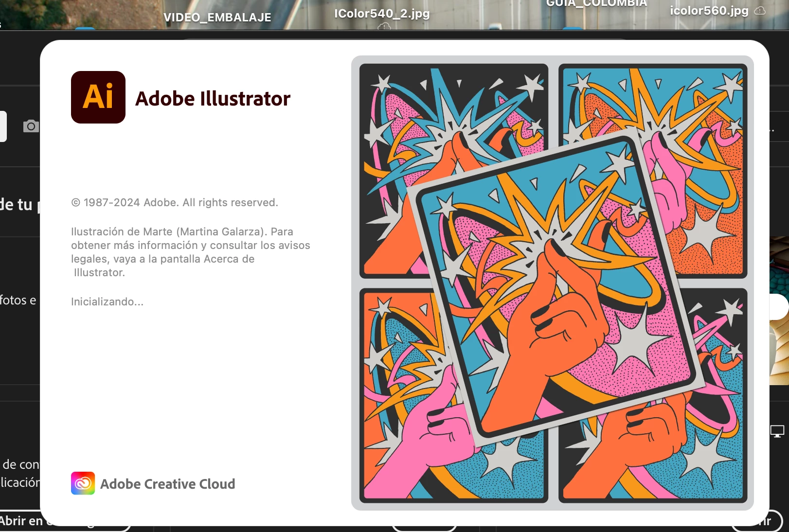Select the VIDEO_EMBALAJE item in the background window
Screen dimensions: 789x532
coord(217,18)
